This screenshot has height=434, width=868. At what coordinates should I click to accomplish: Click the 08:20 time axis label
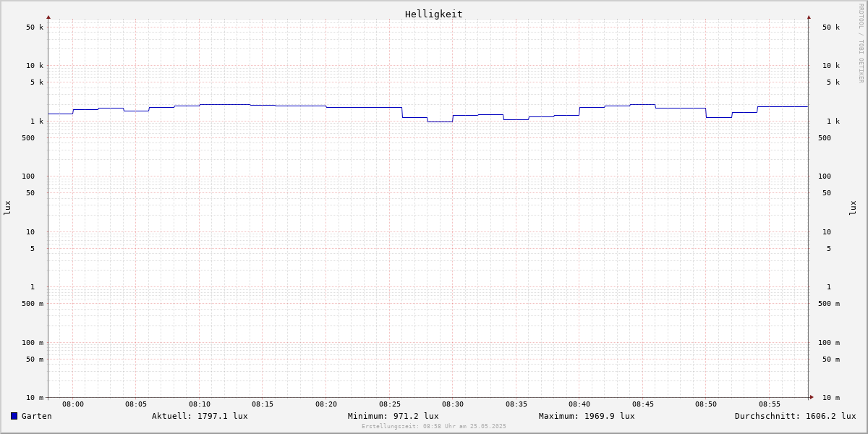[326, 404]
